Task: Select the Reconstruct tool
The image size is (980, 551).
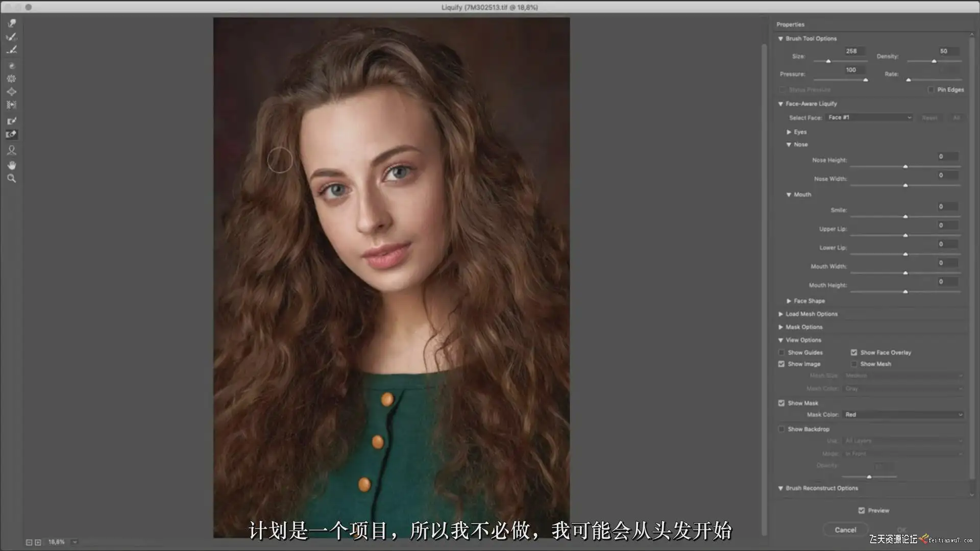Action: click(x=12, y=37)
